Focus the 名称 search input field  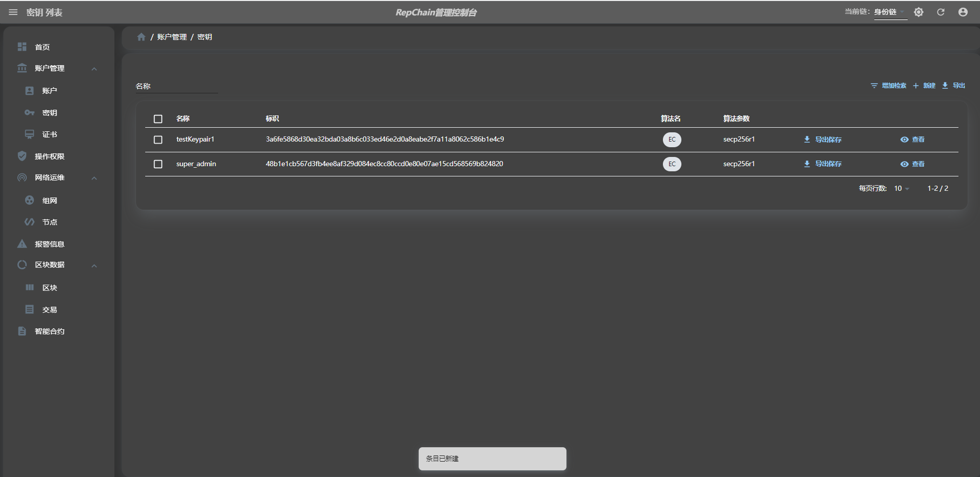click(177, 86)
